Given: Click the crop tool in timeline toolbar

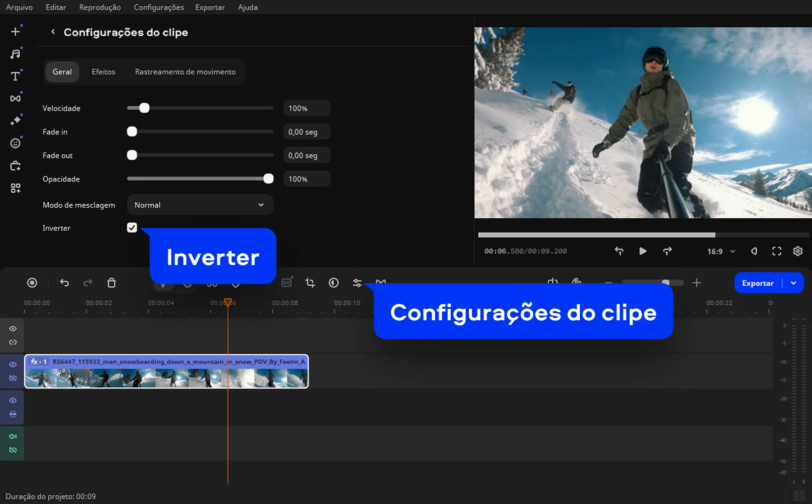Looking at the screenshot, I should click(x=310, y=283).
